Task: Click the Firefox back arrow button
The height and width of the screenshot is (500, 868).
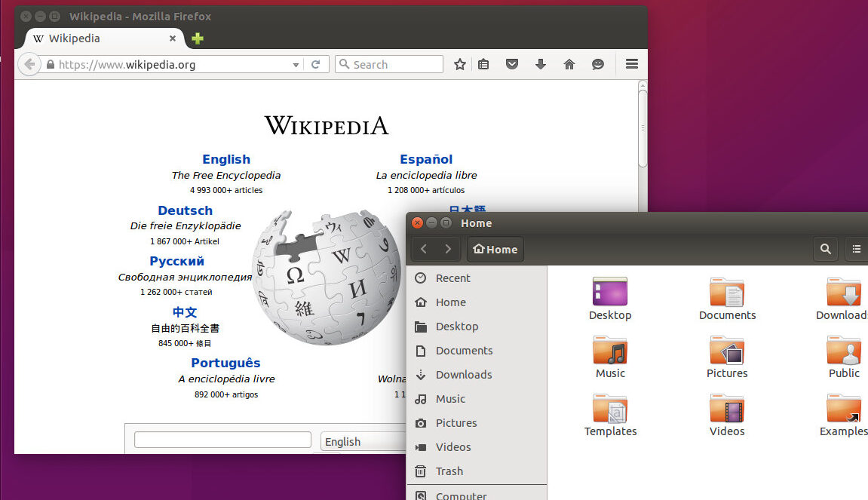Action: point(30,64)
